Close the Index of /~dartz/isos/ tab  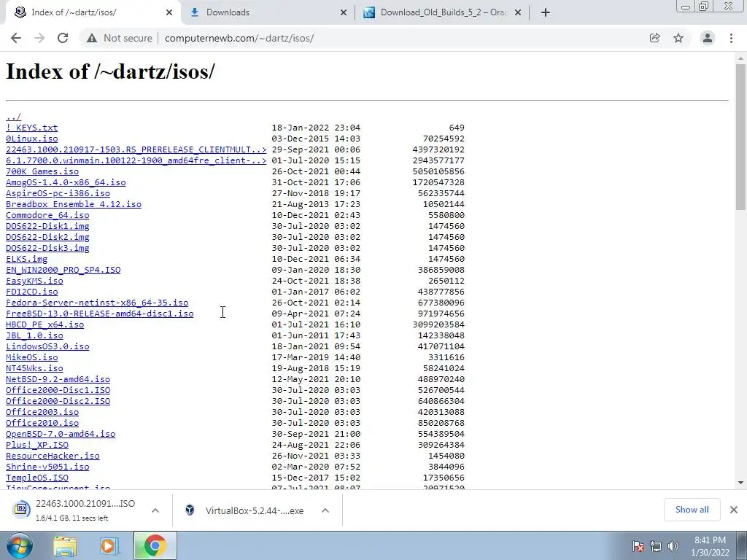tap(169, 12)
